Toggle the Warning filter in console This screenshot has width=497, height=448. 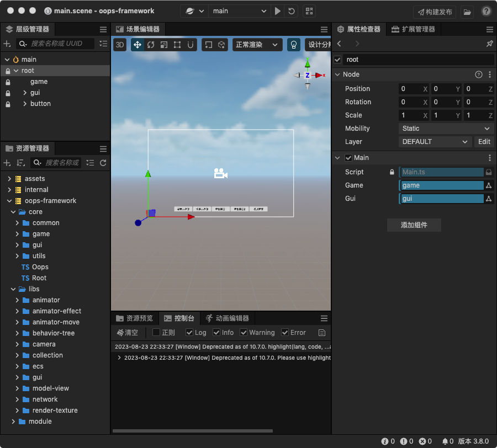[x=243, y=332]
